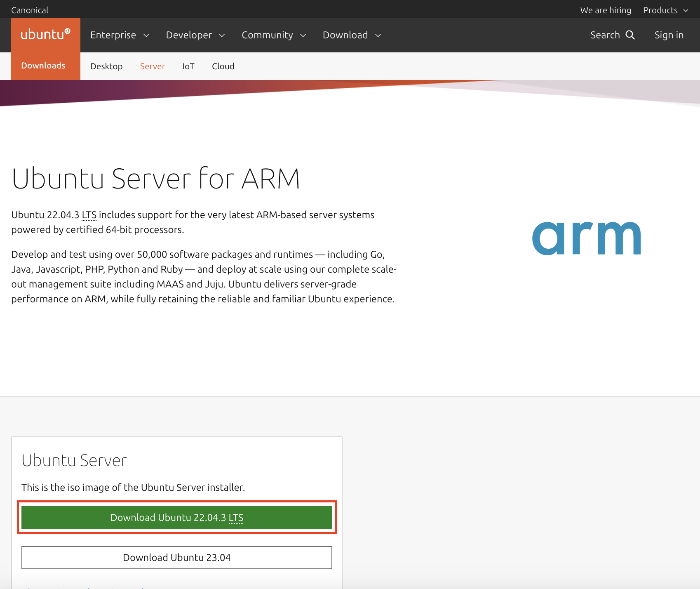Viewport: 700px width, 589px height.
Task: Click the search magnifier icon
Action: pos(630,35)
